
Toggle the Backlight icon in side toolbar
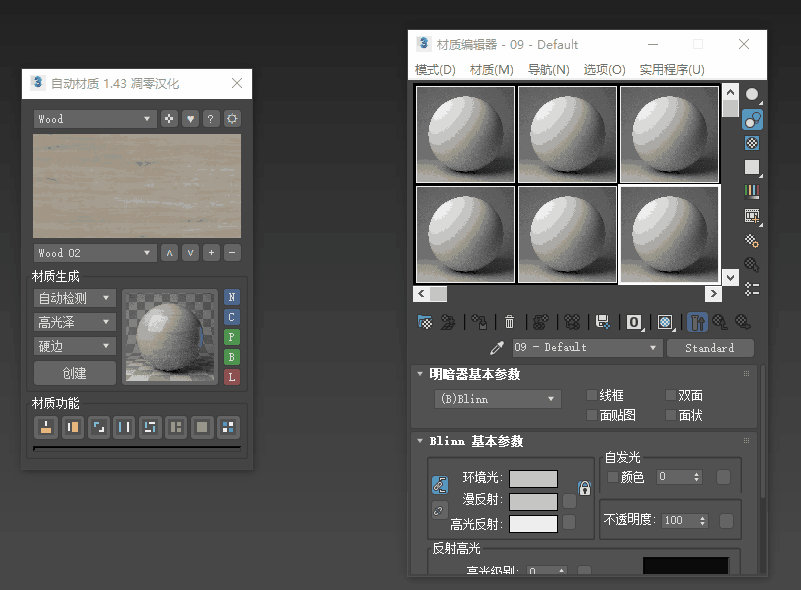tap(752, 120)
